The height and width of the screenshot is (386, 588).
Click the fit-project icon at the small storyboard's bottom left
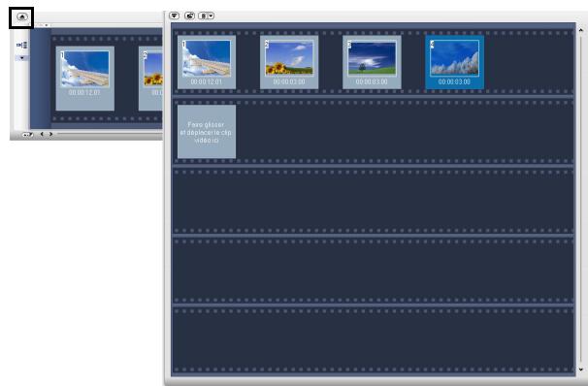point(27,135)
